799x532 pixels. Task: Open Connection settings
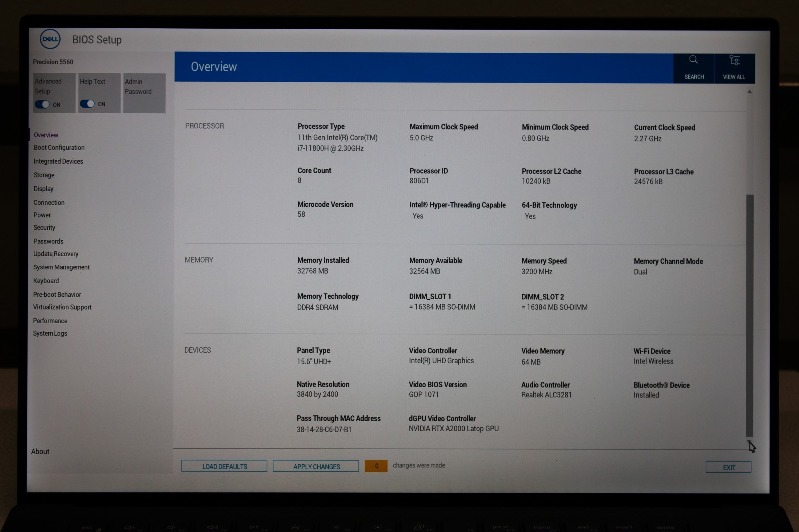(x=49, y=202)
